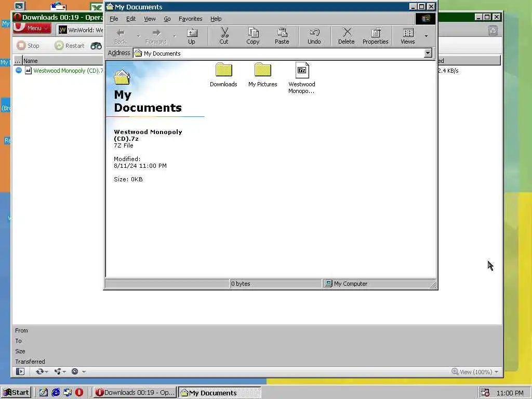532x399 pixels.
Task: Click My Computer in the status bar
Action: point(346,284)
